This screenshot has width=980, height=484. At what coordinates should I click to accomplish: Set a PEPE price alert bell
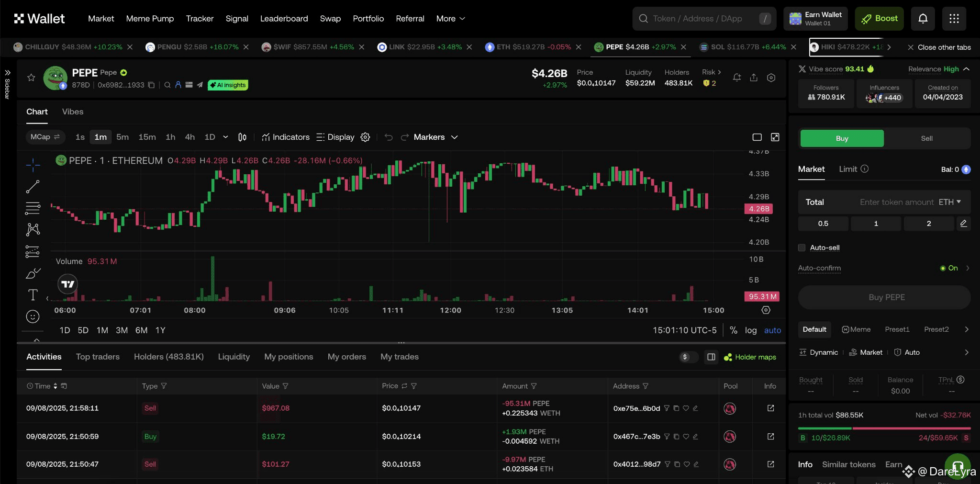[737, 78]
